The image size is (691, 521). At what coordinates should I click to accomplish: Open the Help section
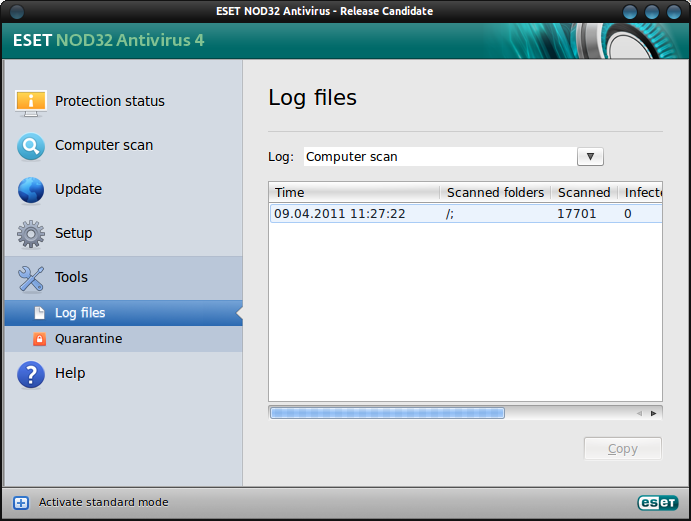123,374
